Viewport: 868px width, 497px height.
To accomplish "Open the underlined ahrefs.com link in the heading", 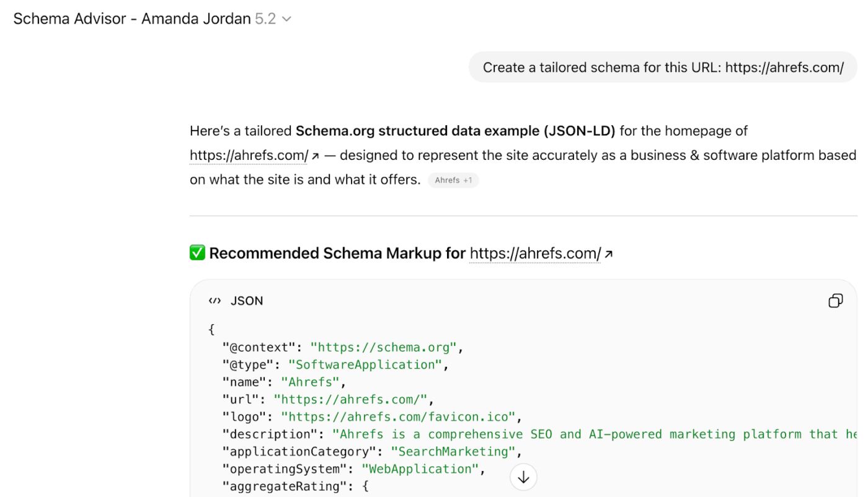I will pyautogui.click(x=534, y=253).
